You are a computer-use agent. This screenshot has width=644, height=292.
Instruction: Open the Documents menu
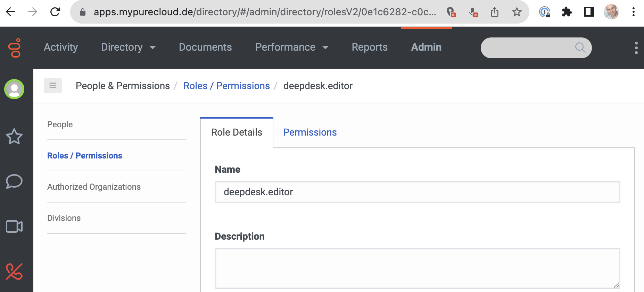[205, 47]
